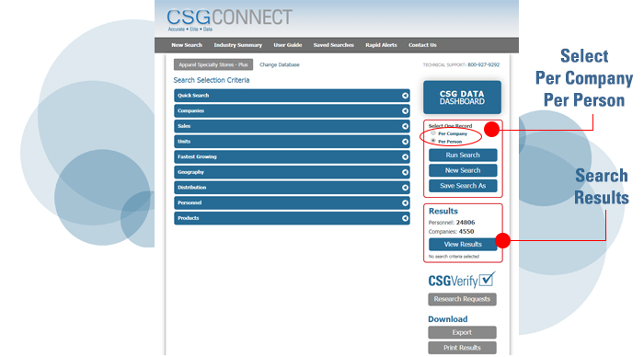The width and height of the screenshot is (644, 357).
Task: Open the Contact Us page
Action: (422, 45)
